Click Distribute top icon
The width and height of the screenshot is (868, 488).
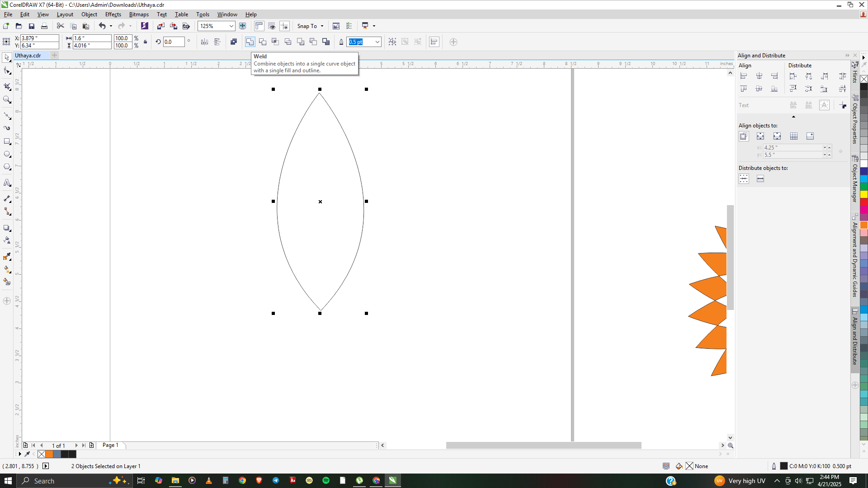(x=793, y=89)
